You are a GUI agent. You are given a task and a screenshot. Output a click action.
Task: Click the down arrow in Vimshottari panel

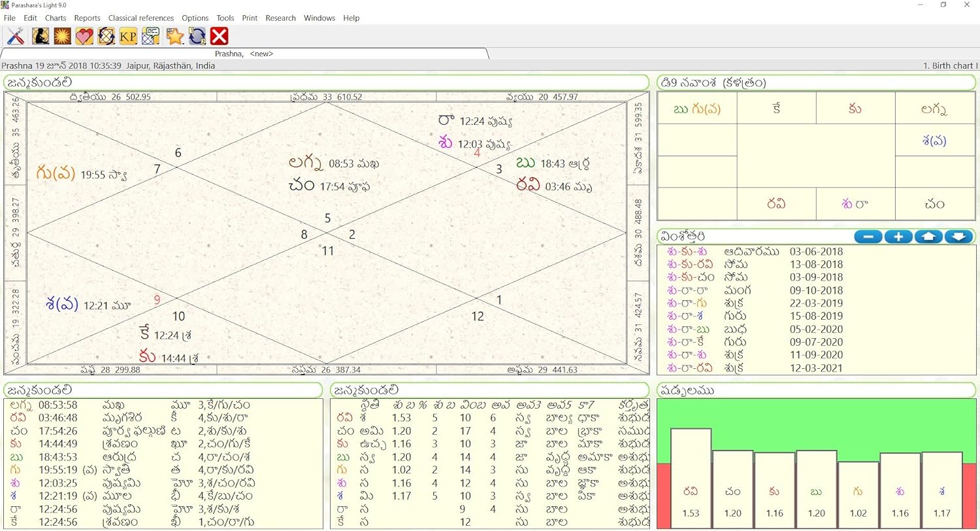[958, 237]
